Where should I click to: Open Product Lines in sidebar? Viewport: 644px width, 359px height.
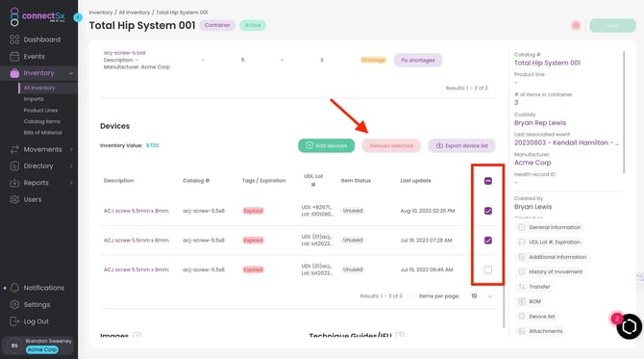(40, 111)
